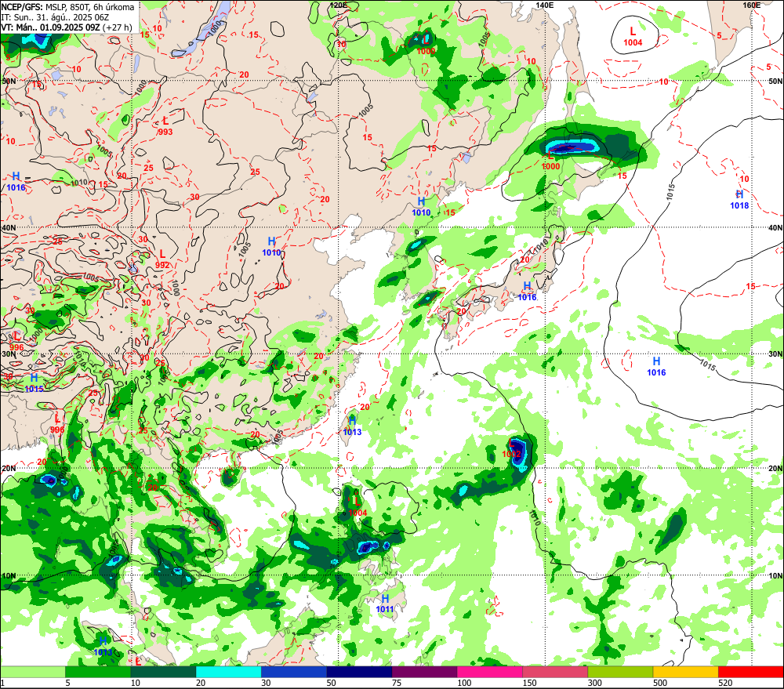Click the olive 300 mm legend swatch
Screen dimensions: 784x689
pyautogui.click(x=620, y=672)
